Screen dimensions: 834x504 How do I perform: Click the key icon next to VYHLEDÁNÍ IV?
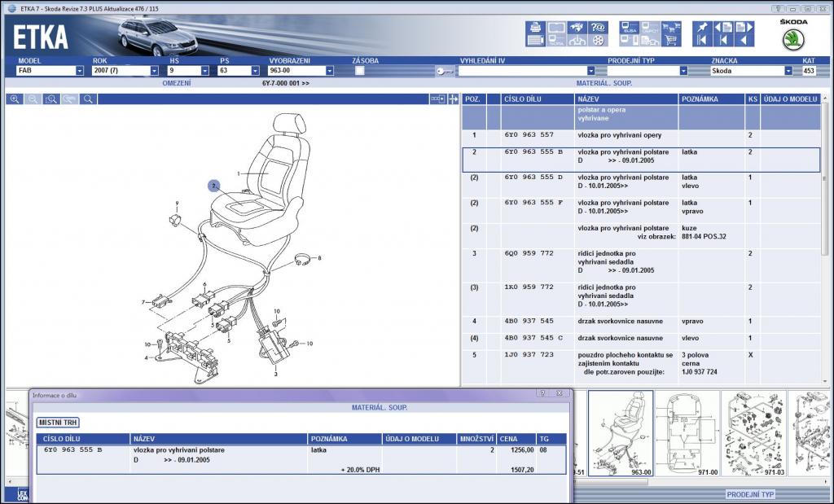pos(445,71)
